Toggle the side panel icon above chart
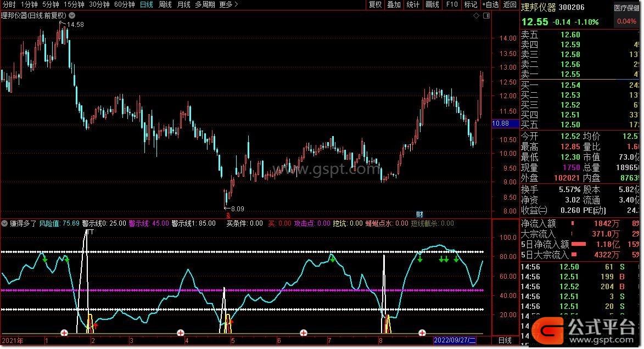Image resolution: width=644 pixels, height=349 pixels. [x=486, y=15]
